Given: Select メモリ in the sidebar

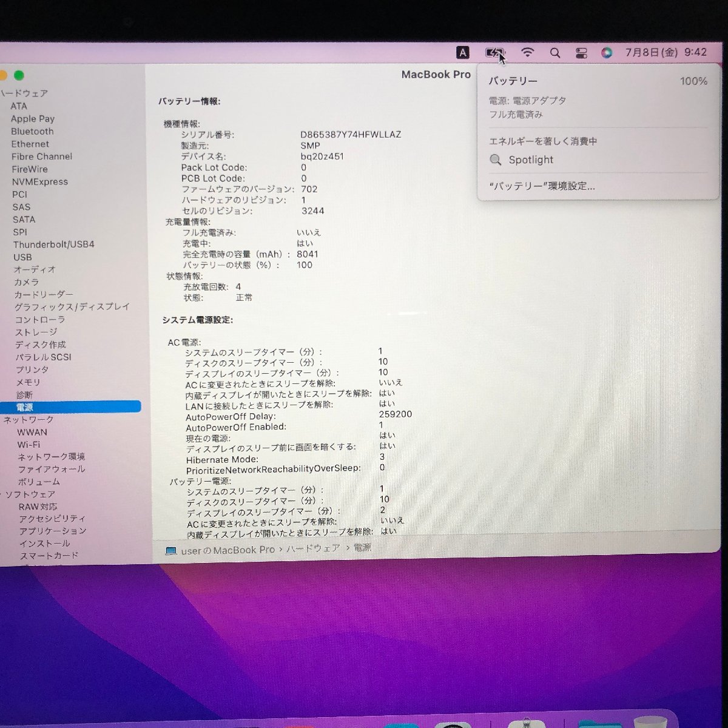Looking at the screenshot, I should coord(29,382).
